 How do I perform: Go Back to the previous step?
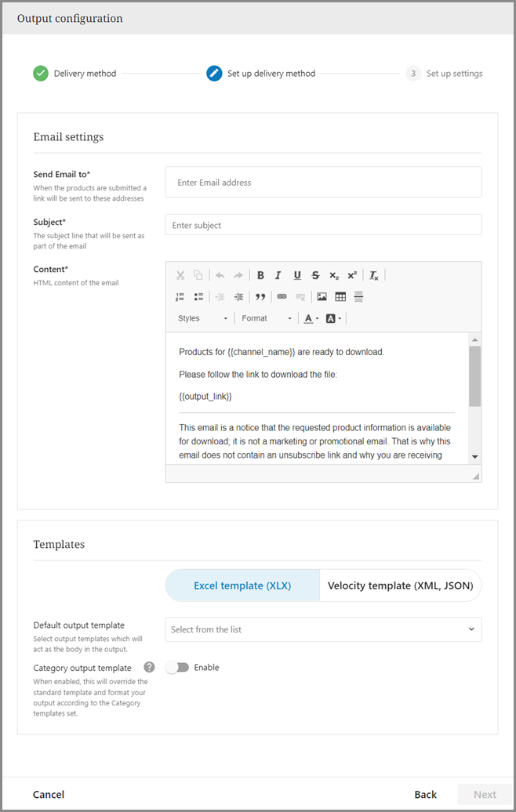426,794
